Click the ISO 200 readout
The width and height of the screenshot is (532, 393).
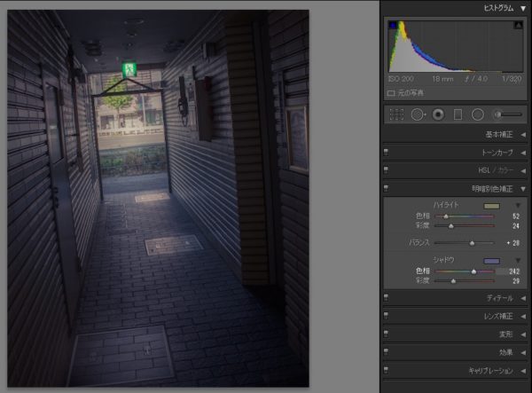pos(401,79)
